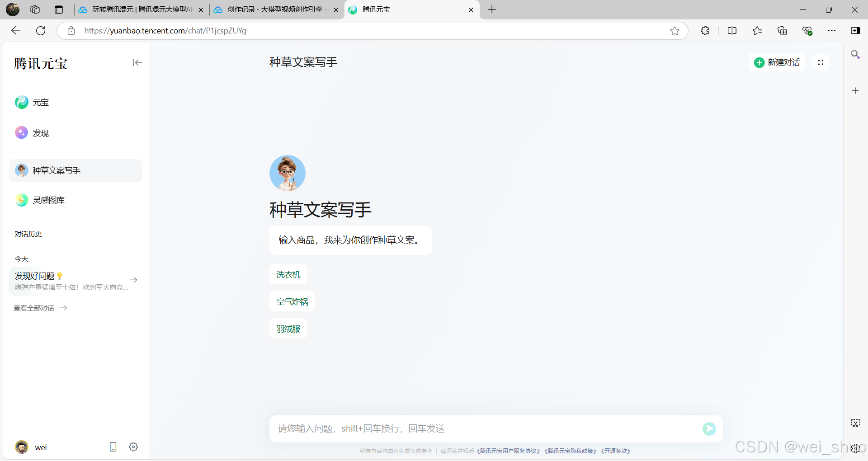Close the 腾讯元宝 tab

coord(471,9)
